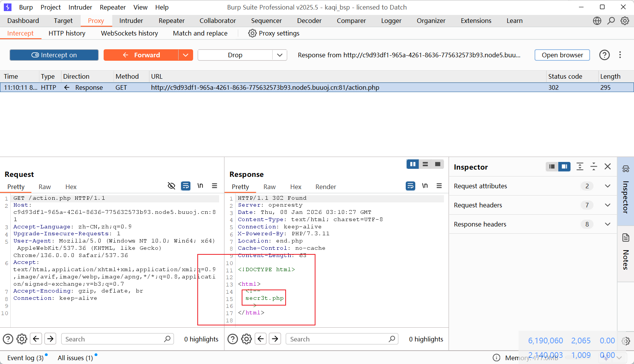Open the Burp globe network icon

[597, 21]
